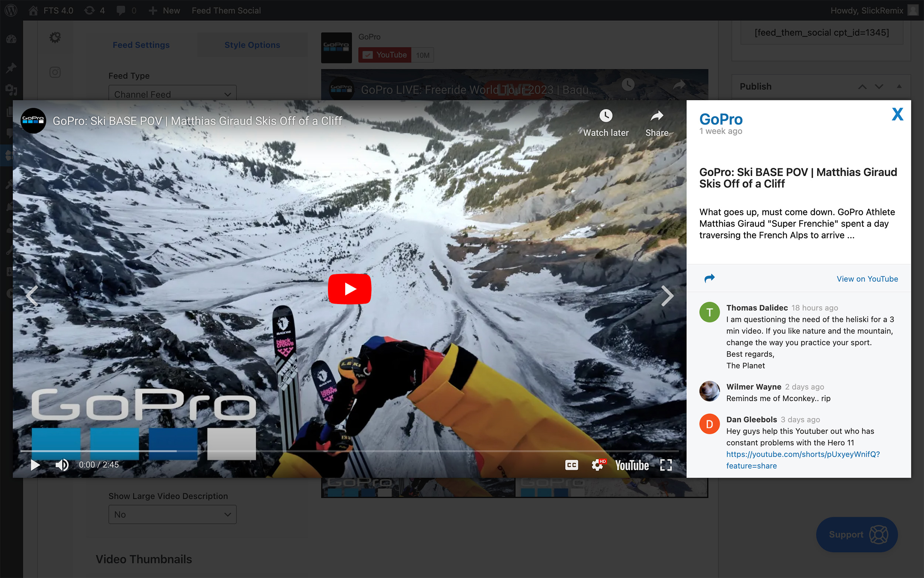Viewport: 924px width, 578px height.
Task: Open the WordPress logo menu
Action: (x=11, y=10)
